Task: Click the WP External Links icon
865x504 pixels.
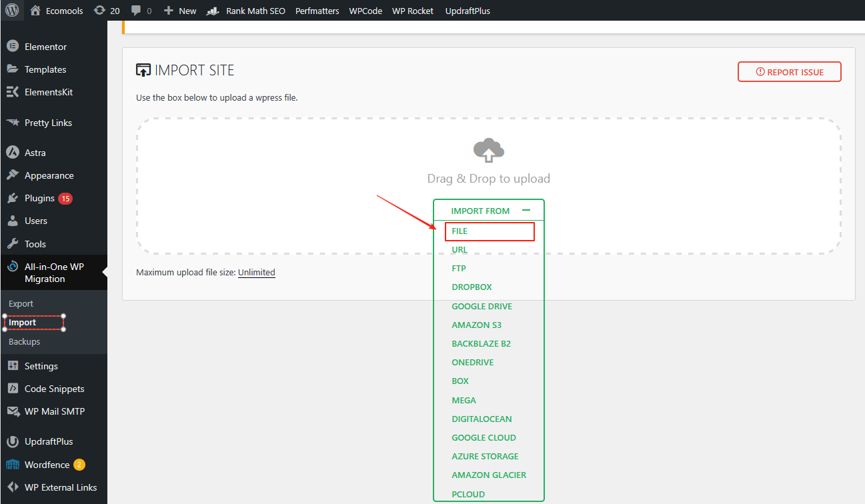Action: [12, 487]
